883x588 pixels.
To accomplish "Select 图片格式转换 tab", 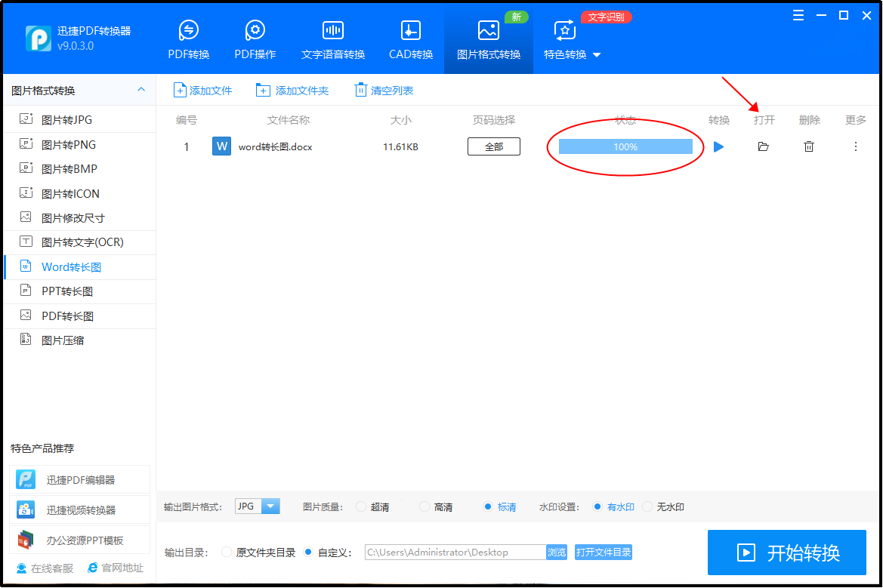I will [488, 38].
